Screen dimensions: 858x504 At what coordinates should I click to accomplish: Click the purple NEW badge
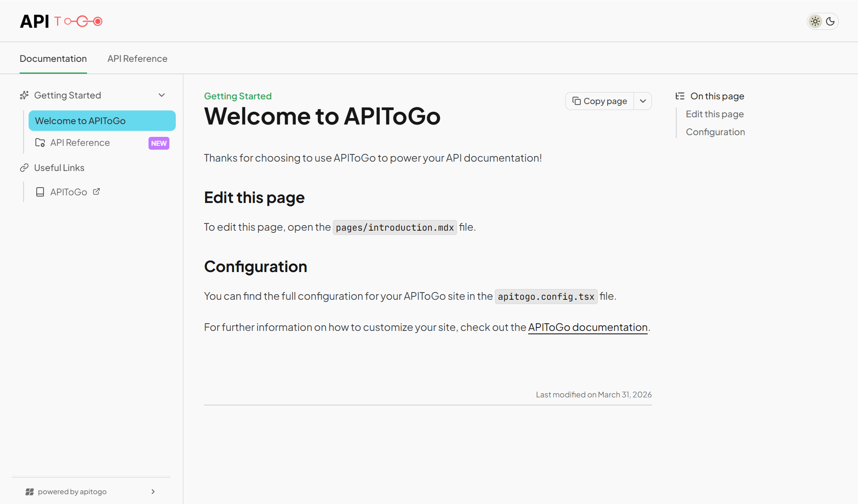[x=159, y=143]
